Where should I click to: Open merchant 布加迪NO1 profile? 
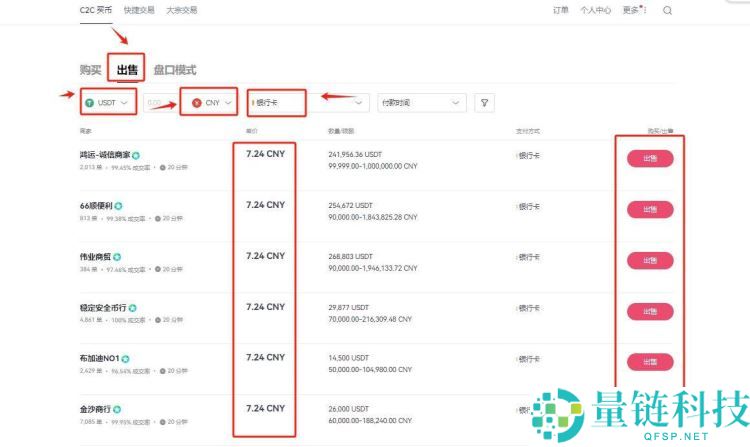99,358
